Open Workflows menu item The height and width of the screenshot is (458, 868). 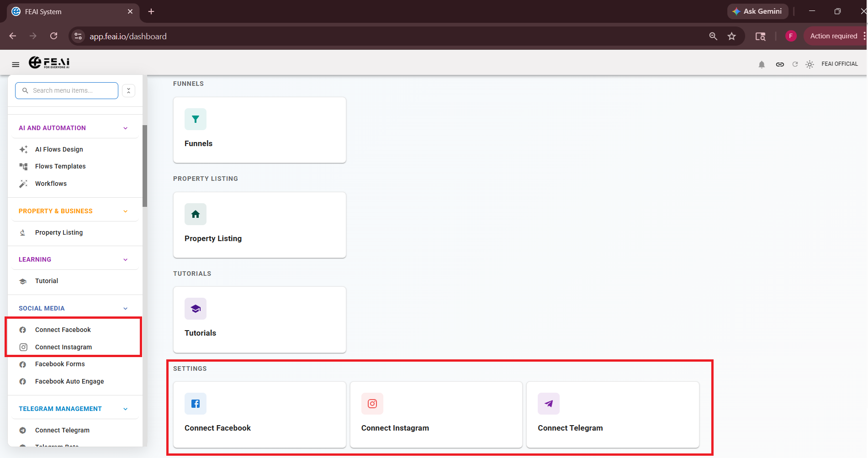point(75,184)
